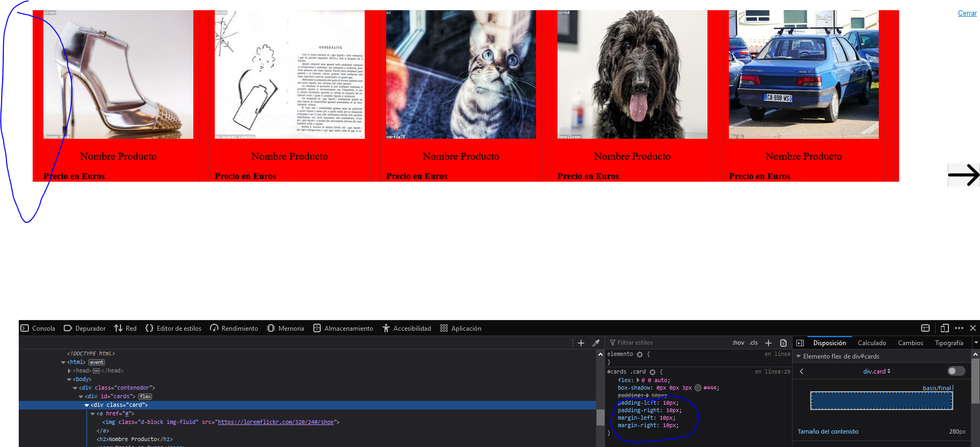This screenshot has width=980, height=447.
Task: Open the devtools iframe picker icon
Action: pos(925,328)
